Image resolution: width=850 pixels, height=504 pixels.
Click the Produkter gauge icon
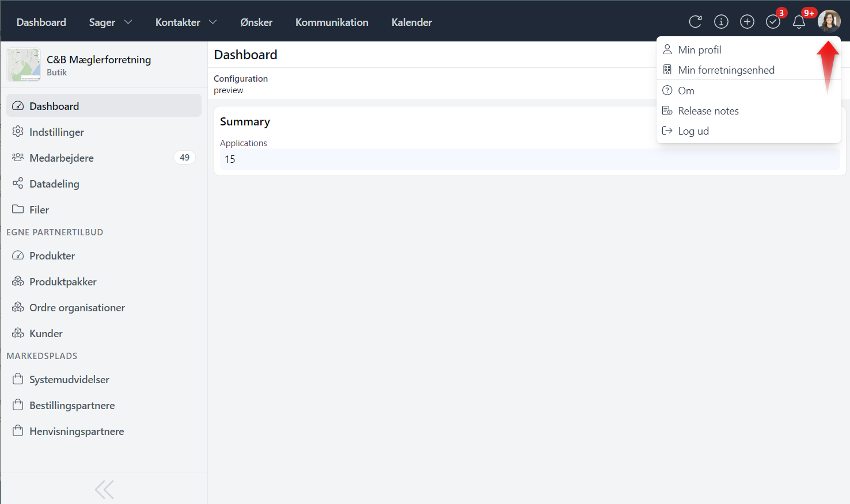[x=18, y=255]
